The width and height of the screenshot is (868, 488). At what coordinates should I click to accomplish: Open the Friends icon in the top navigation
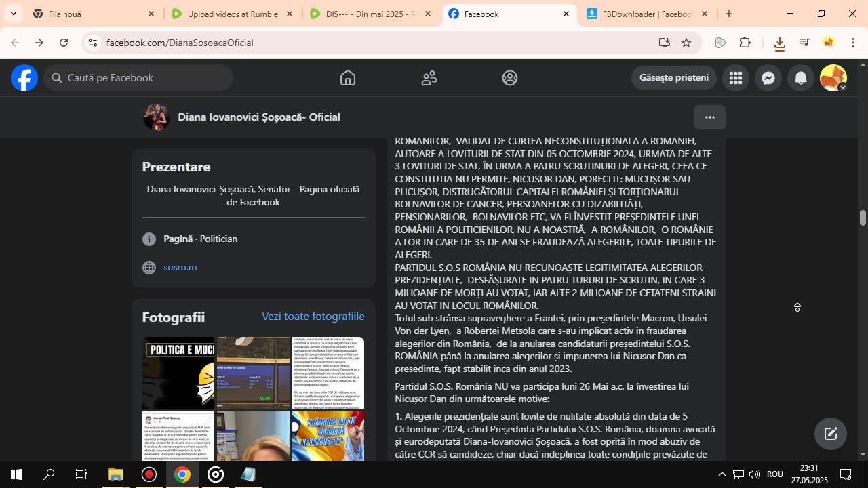(429, 78)
